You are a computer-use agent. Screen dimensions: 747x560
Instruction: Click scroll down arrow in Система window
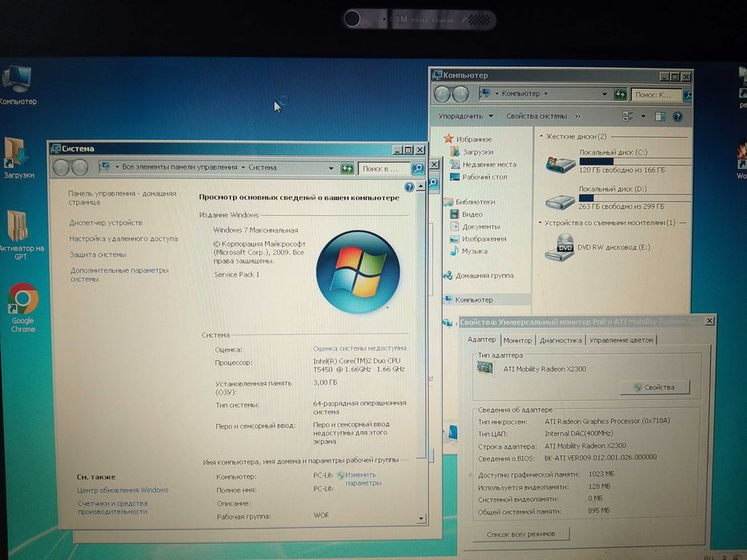coord(420,518)
